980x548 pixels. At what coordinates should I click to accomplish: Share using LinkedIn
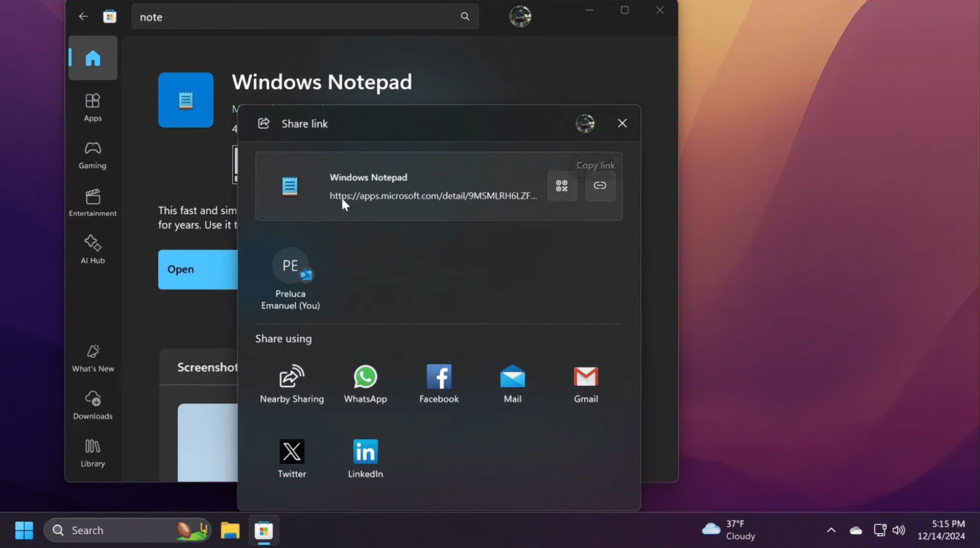(x=365, y=459)
